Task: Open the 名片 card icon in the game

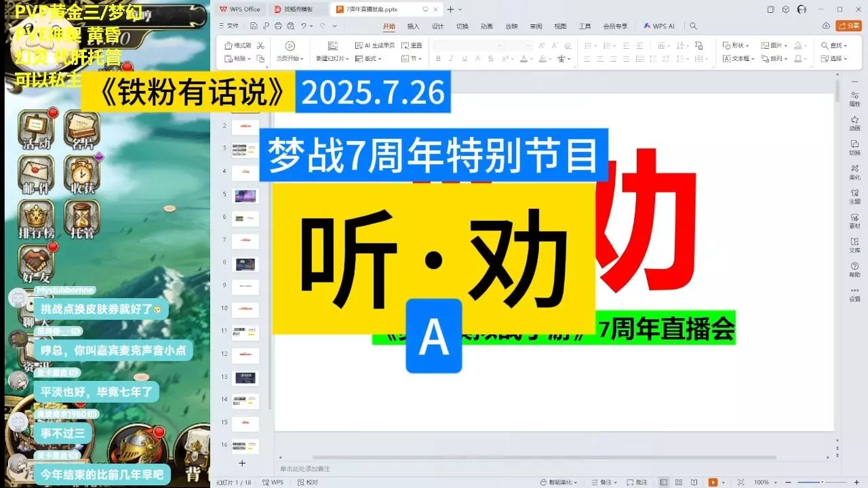Action: pos(82,129)
